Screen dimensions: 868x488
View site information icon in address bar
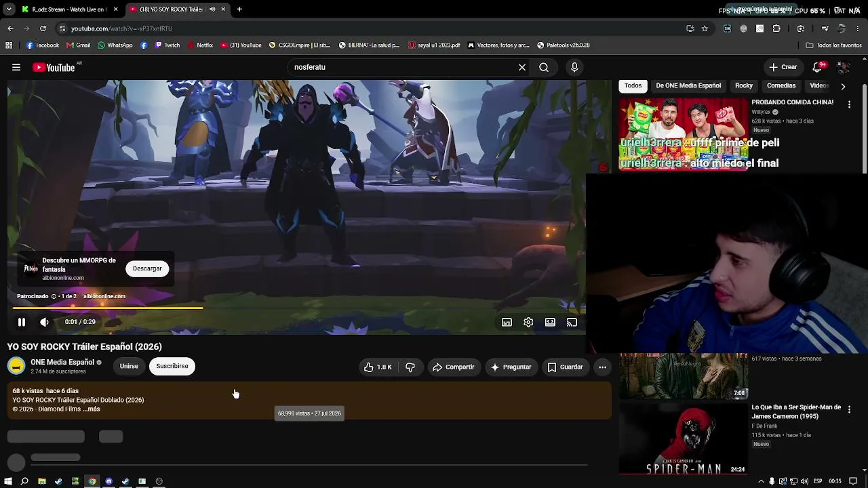pyautogui.click(x=62, y=28)
